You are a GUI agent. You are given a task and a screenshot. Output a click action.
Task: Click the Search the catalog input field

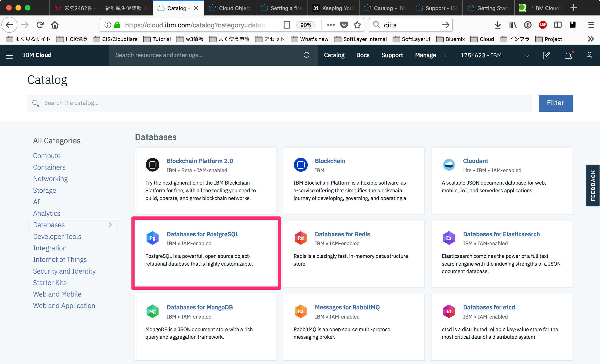[x=280, y=103]
